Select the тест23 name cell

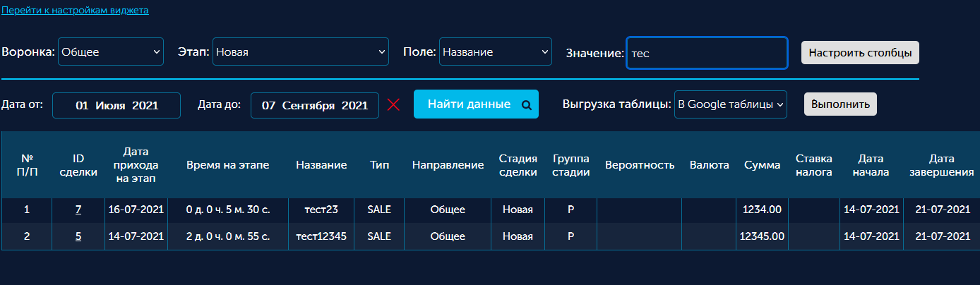coord(321,210)
